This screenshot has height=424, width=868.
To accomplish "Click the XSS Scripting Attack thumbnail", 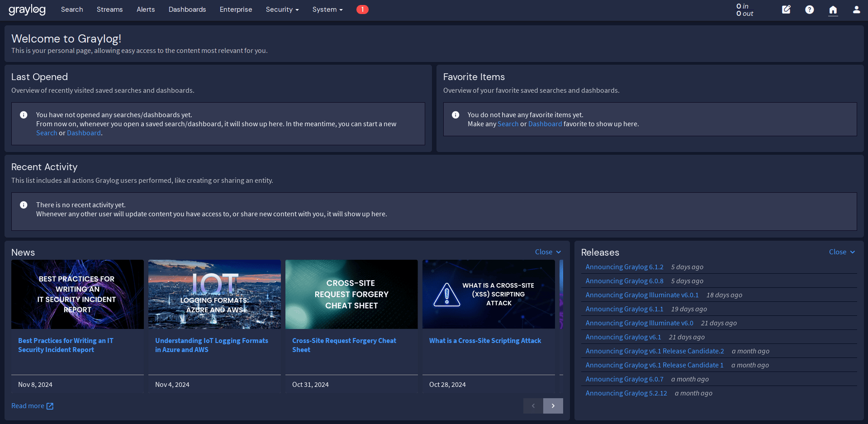I will point(489,294).
